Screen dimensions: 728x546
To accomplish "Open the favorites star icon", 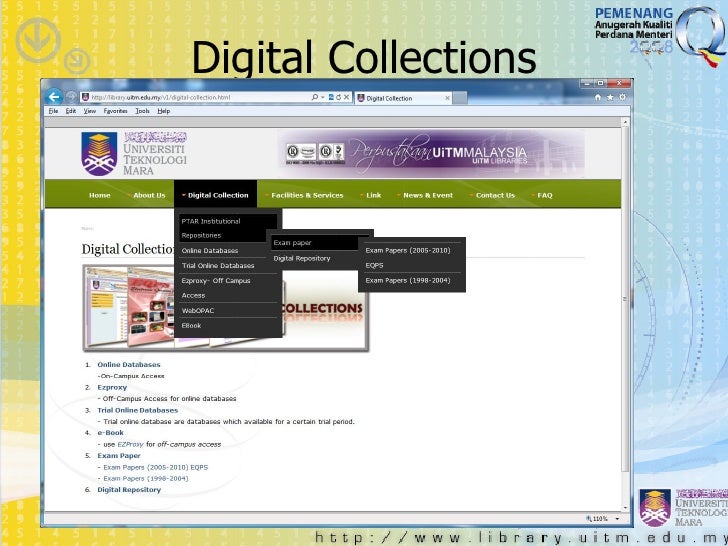I will point(610,97).
